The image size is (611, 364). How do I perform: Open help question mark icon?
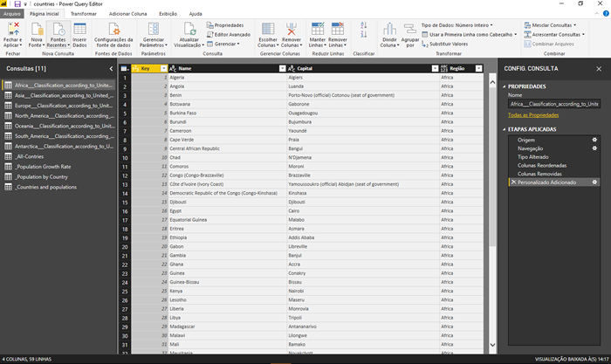point(606,14)
